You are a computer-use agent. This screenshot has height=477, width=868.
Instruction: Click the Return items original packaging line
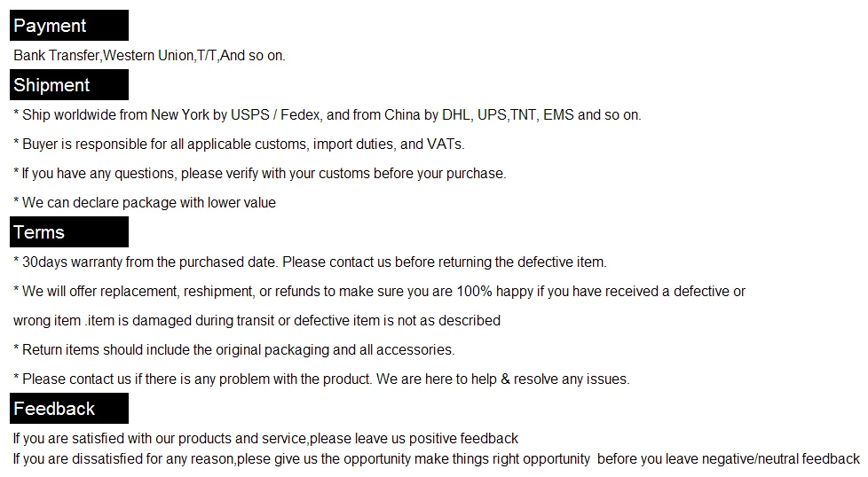234,350
